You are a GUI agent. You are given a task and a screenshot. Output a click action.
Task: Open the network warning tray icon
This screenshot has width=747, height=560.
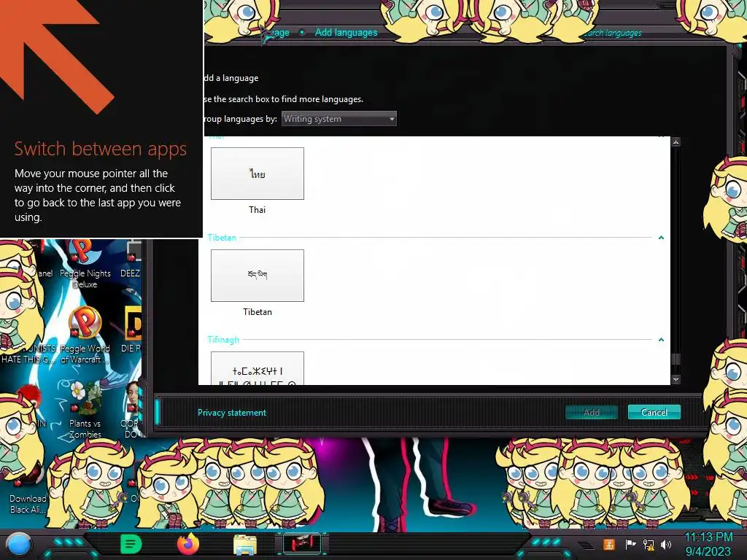(x=649, y=544)
